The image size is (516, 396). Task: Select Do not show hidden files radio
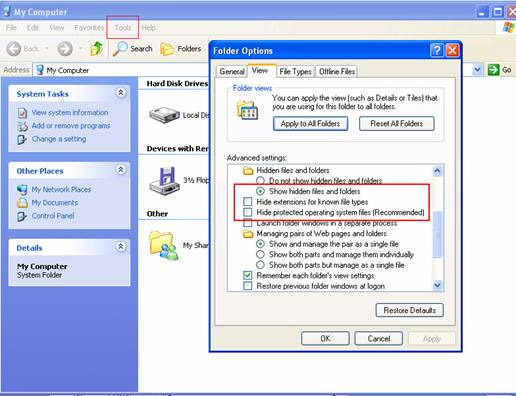click(x=260, y=181)
